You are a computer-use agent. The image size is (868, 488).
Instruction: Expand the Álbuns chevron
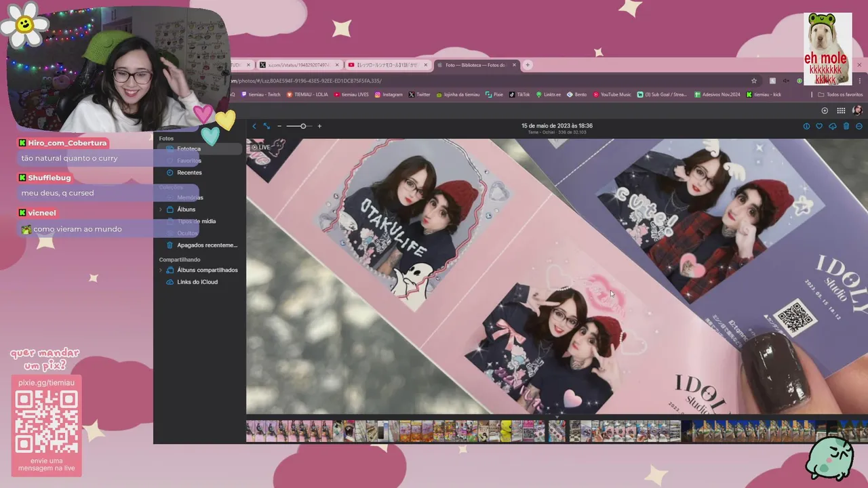161,209
